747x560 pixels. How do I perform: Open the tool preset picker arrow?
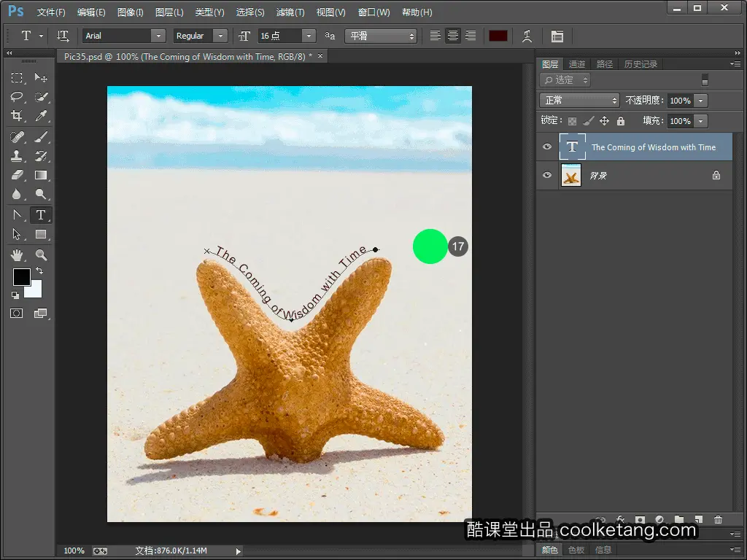point(41,36)
